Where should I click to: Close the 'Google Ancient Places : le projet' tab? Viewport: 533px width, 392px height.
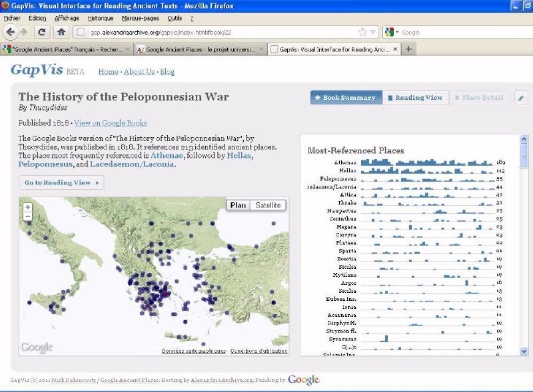point(261,49)
